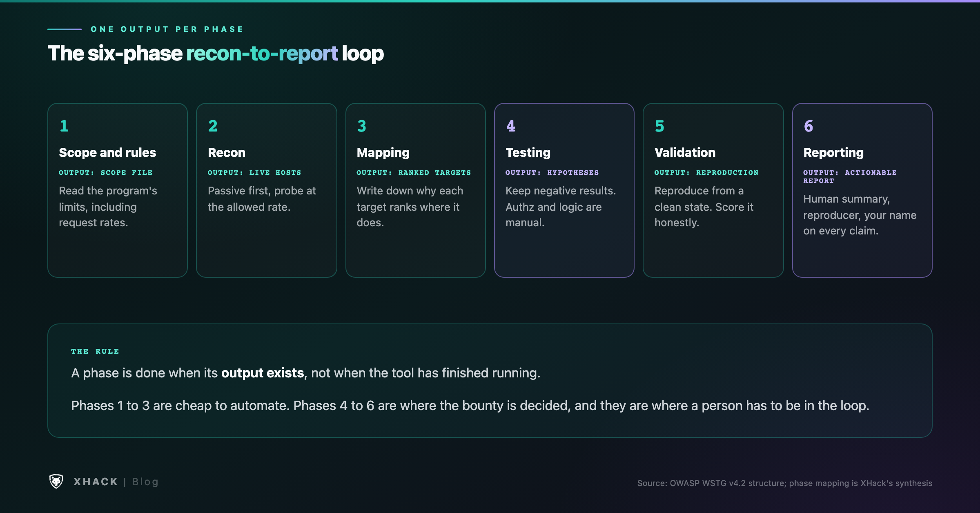Click the bold 'output exists' phrase

[263, 373]
